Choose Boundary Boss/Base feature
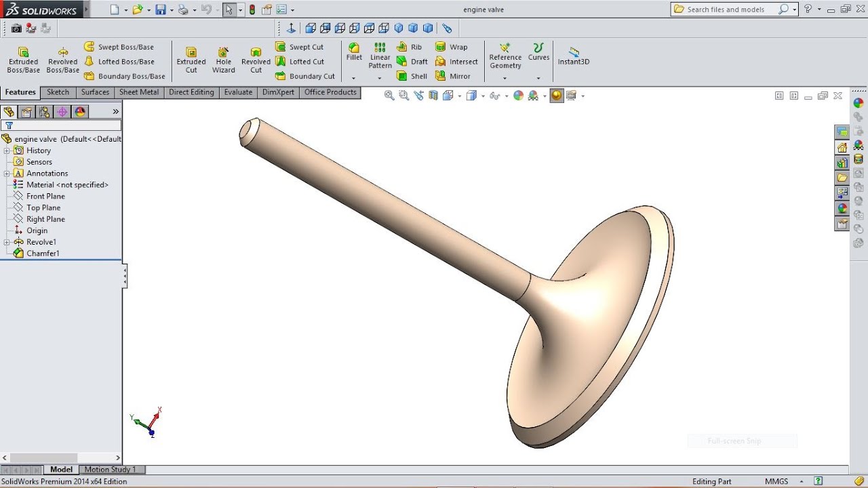This screenshot has width=868, height=488. click(x=125, y=76)
